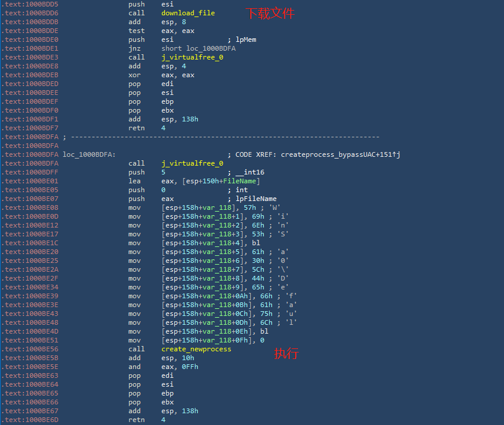Click the FileName variable in lea instruction
Image resolution: width=504 pixels, height=425 pixels.
(x=240, y=181)
